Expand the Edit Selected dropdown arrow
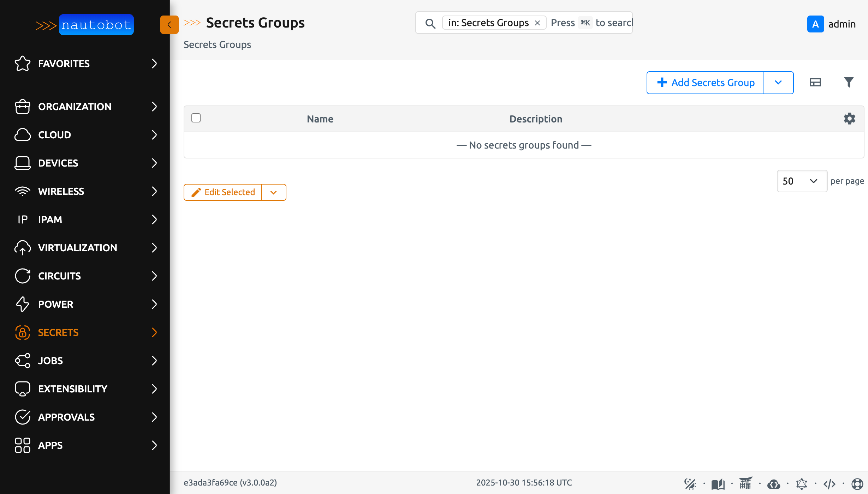This screenshot has width=868, height=494. tap(273, 192)
